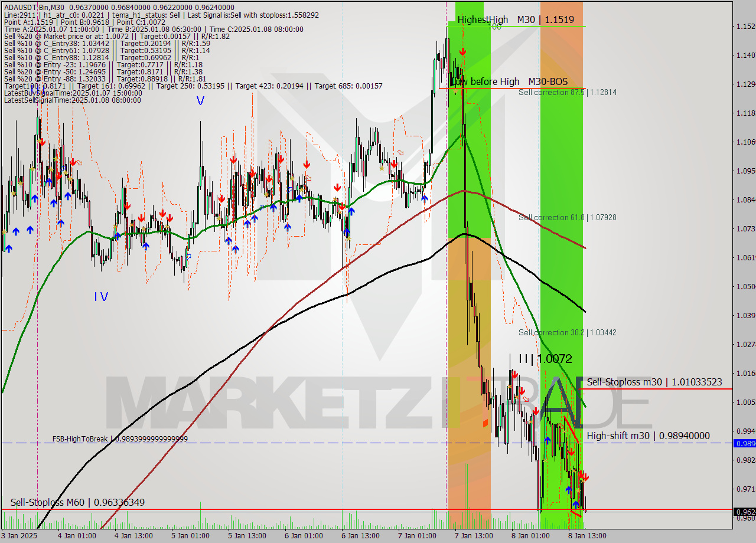Click the 'LatestBuySignalTime' info line
Screen dimensions: 756x543
[73, 93]
